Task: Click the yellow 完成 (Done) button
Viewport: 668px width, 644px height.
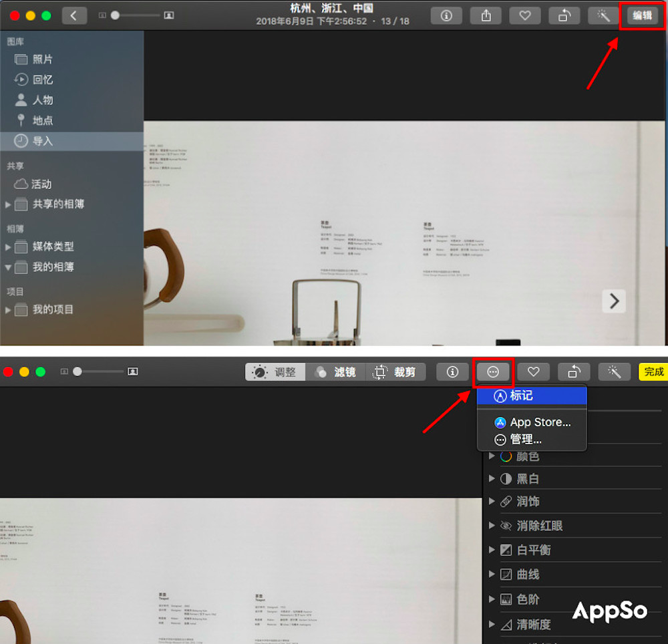Action: point(653,372)
